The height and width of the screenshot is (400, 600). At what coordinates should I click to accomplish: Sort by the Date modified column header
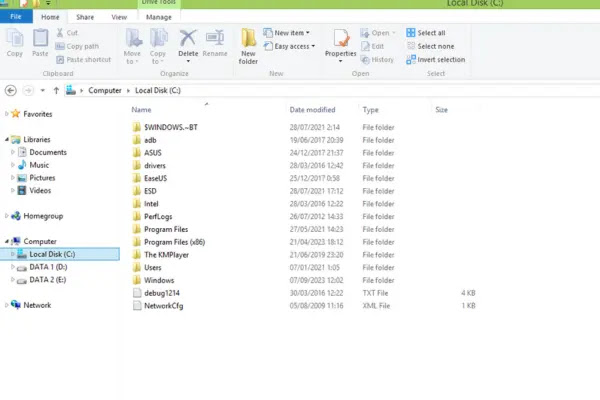pyautogui.click(x=312, y=110)
